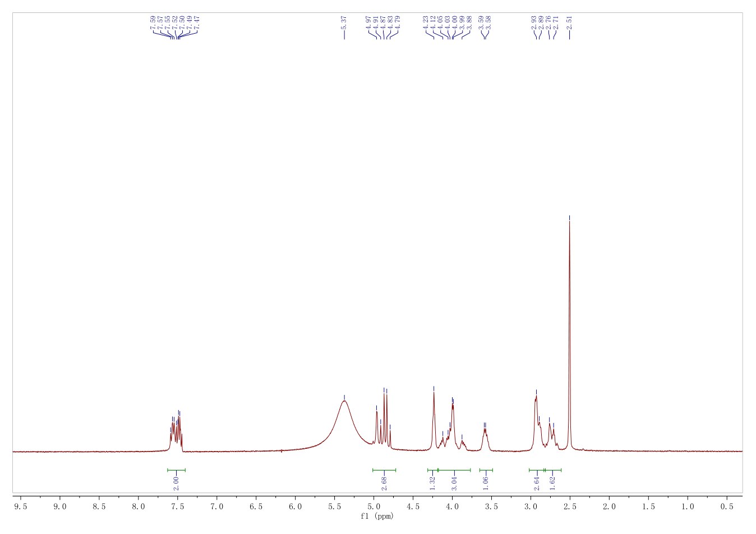Select the 3.88 peak label
The width and height of the screenshot is (756, 534).
(469, 23)
